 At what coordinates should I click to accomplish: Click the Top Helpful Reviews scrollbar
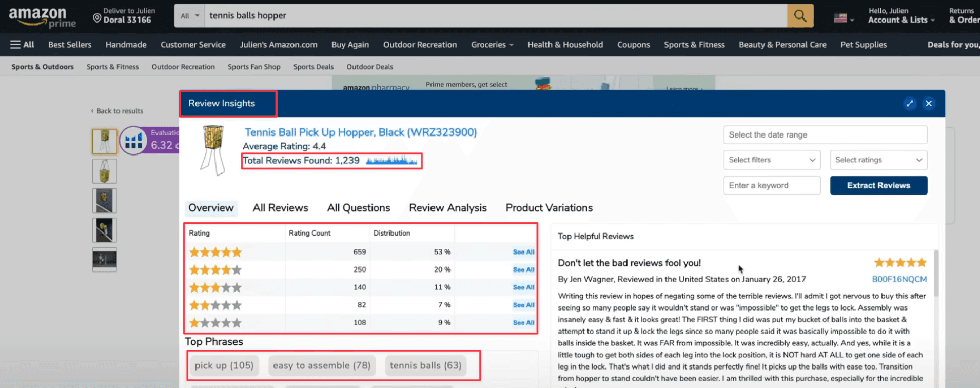[936, 273]
